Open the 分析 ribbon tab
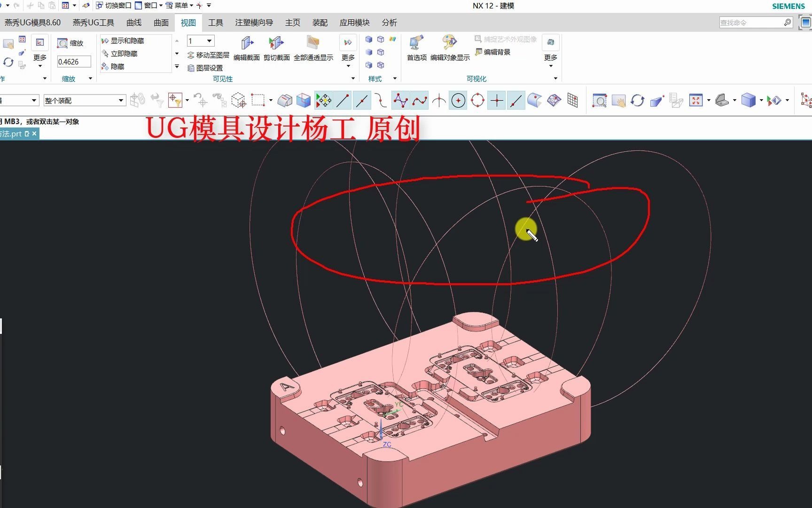This screenshot has width=812, height=508. [x=390, y=23]
